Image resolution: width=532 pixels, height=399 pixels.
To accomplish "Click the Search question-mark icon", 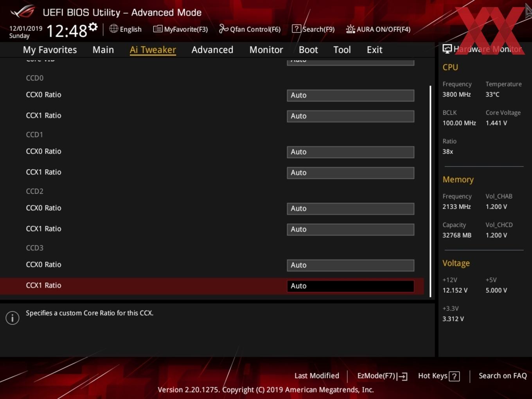I will pyautogui.click(x=297, y=29).
